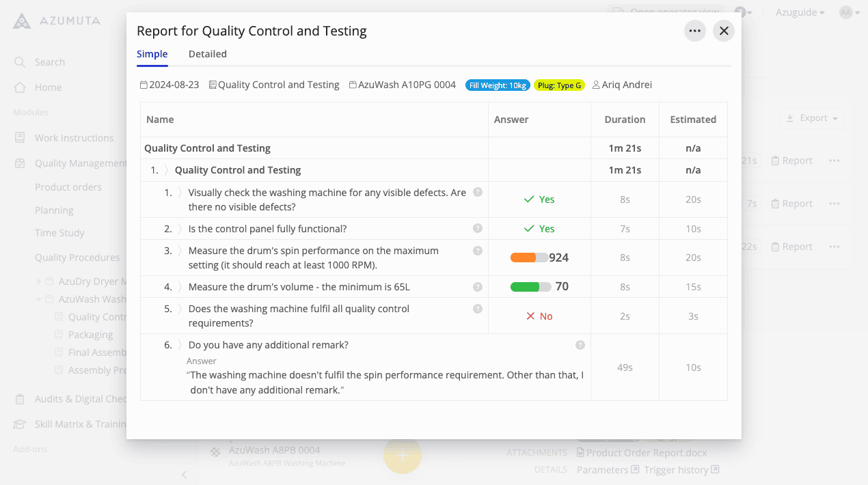The image size is (868, 485).
Task: Click the Azumuta logo
Action: (x=23, y=21)
